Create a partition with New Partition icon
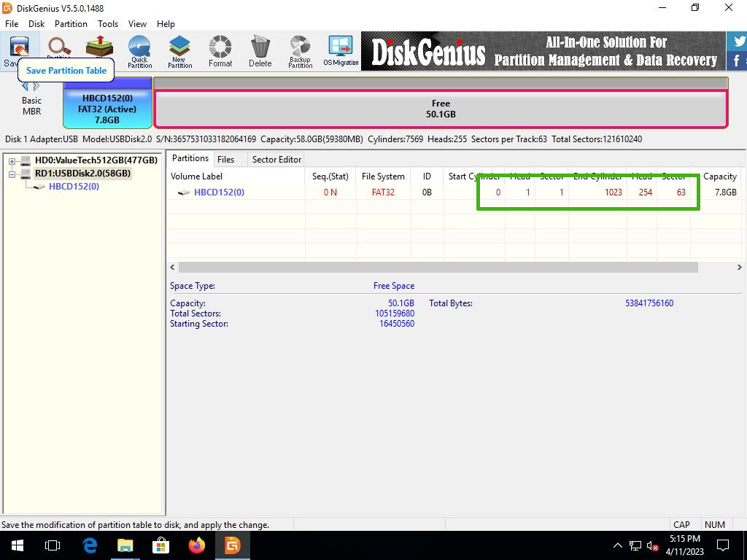Viewport: 747px width, 560px height. [x=179, y=52]
